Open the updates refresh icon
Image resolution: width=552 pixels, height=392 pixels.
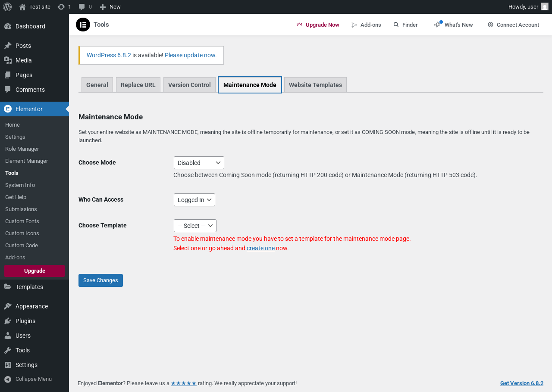[x=61, y=7]
